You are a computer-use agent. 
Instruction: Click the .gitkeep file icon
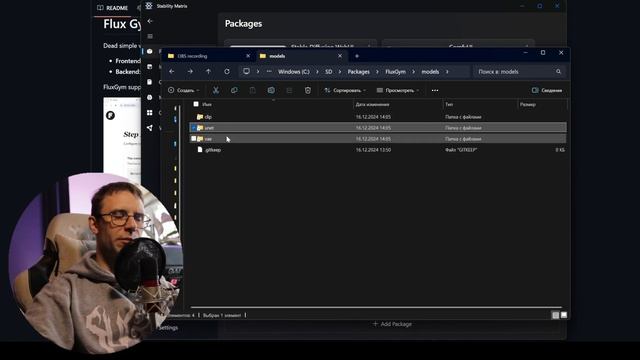click(200, 150)
